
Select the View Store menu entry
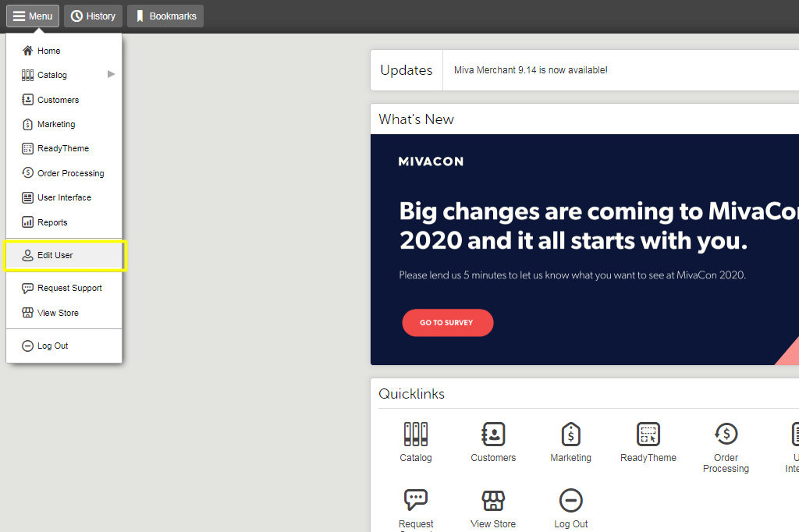64,313
